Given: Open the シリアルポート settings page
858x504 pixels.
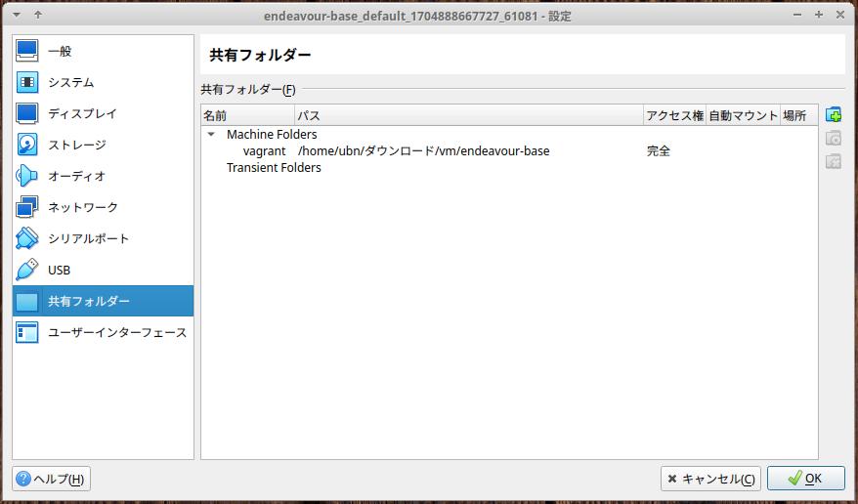Looking at the screenshot, I should 103,237.
